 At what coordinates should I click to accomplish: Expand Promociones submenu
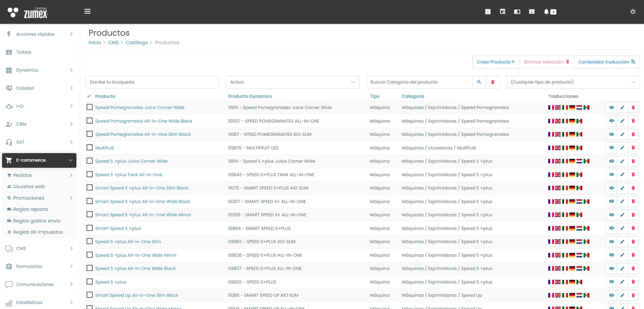pos(39,198)
